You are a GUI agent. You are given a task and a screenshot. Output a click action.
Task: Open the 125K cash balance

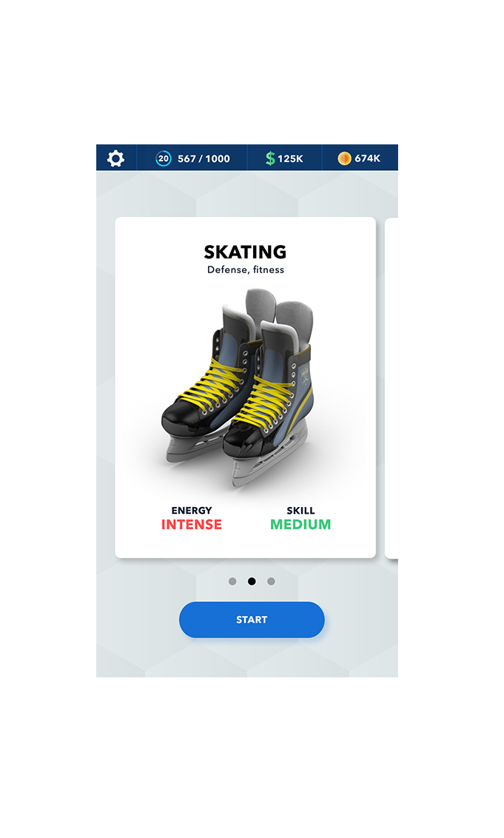click(x=290, y=158)
